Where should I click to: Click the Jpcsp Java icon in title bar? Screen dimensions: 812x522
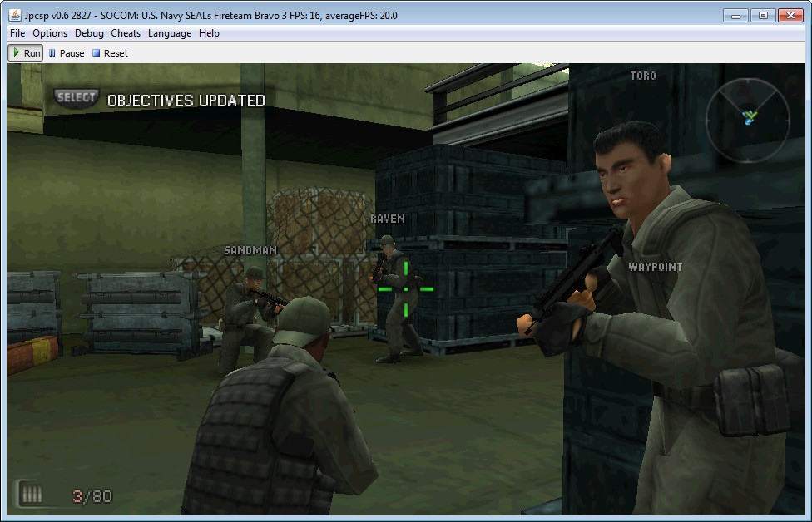coord(15,15)
